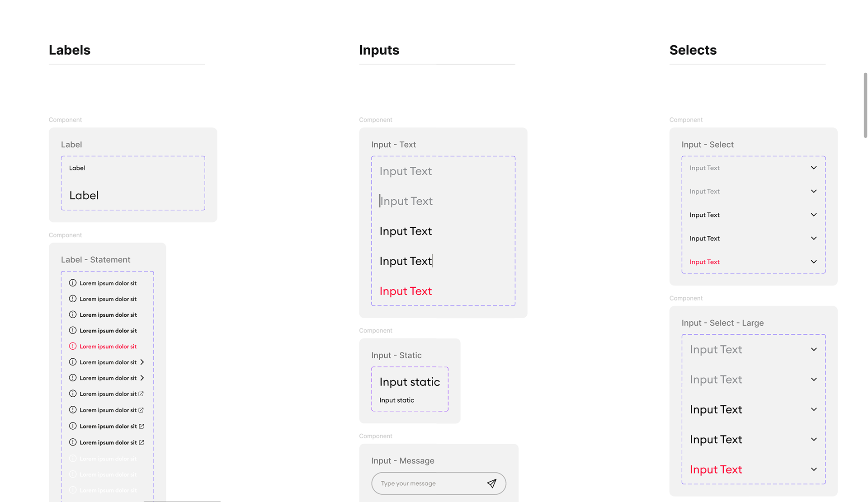Expand the top select in Input - Select - Large
Screen dimensions: 868x502
click(x=813, y=350)
